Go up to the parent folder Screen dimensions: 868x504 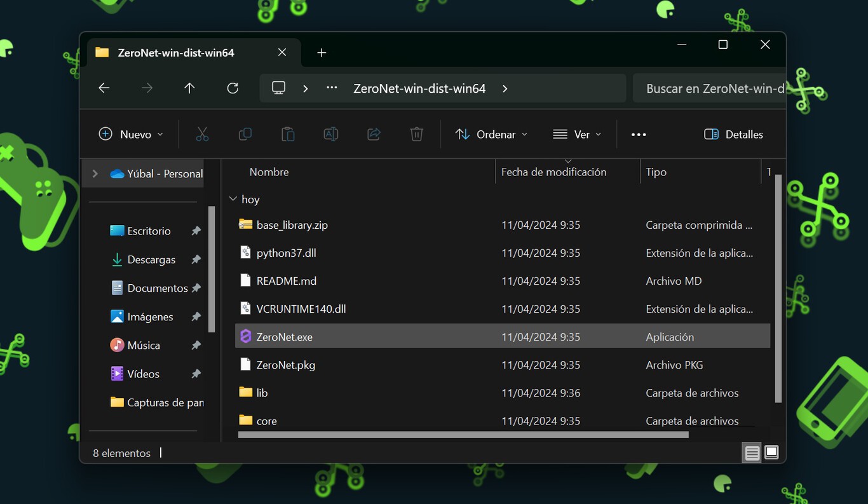[189, 88]
